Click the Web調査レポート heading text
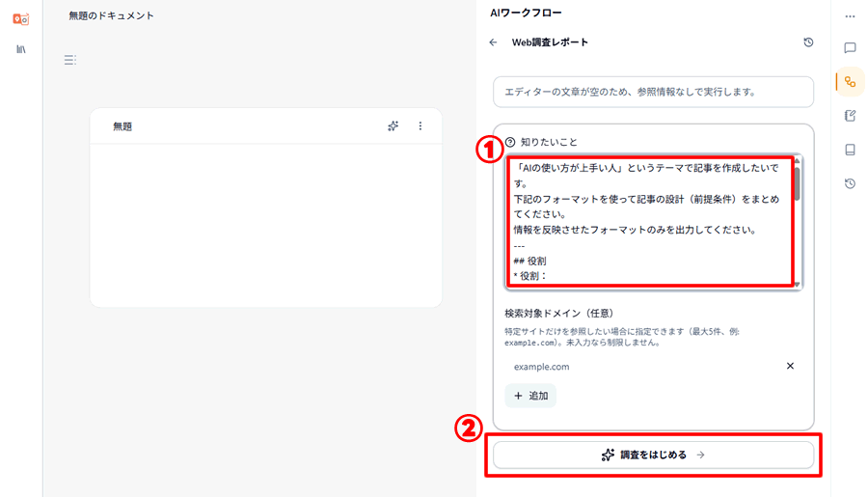Screen dimensions: 868x497 point(550,42)
